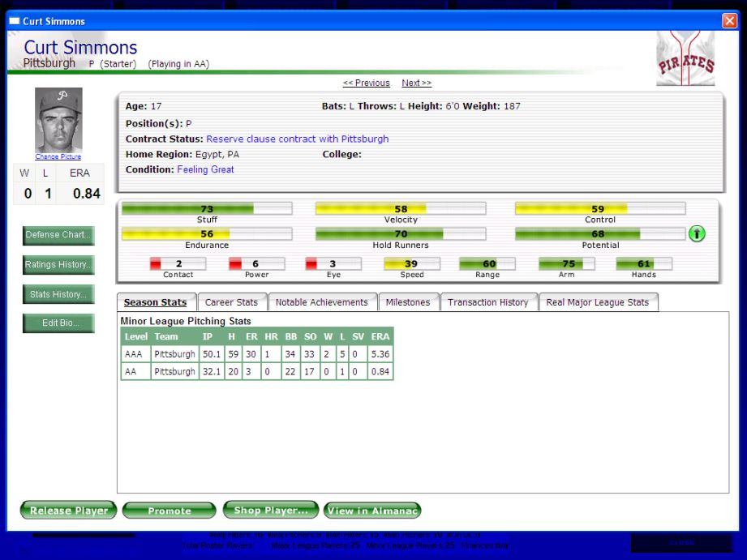Viewport: 747px width, 560px height.
Task: Click the ERA value 0.84 in table
Action: tap(380, 371)
